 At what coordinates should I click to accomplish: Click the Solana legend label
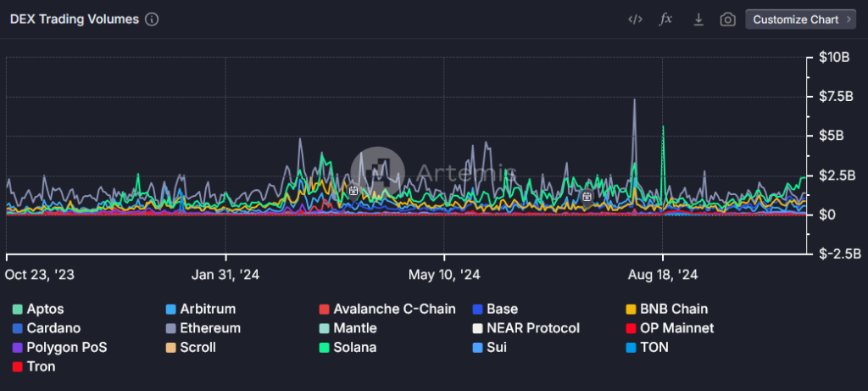point(355,347)
